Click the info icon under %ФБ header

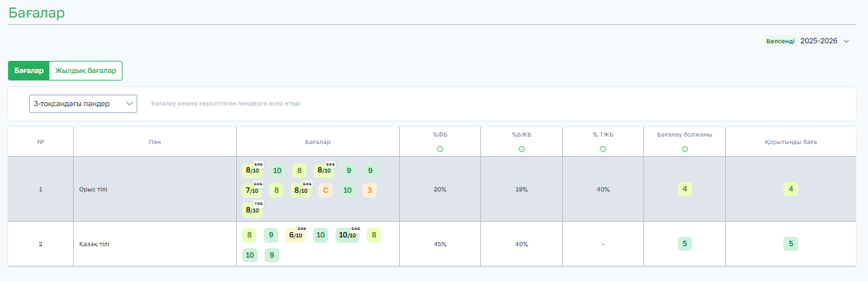(440, 149)
